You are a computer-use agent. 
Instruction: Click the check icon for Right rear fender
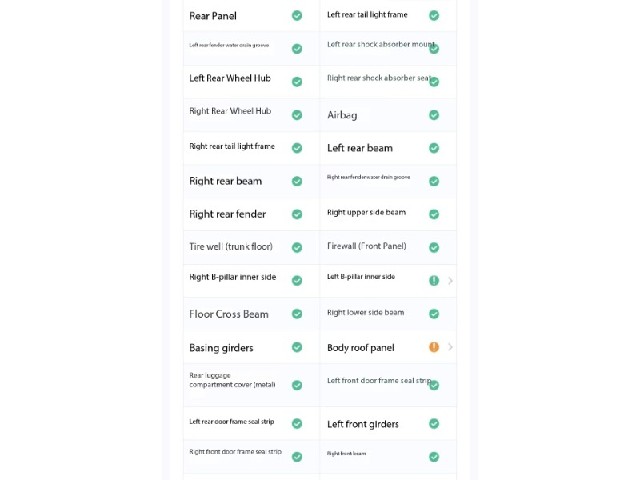click(297, 214)
